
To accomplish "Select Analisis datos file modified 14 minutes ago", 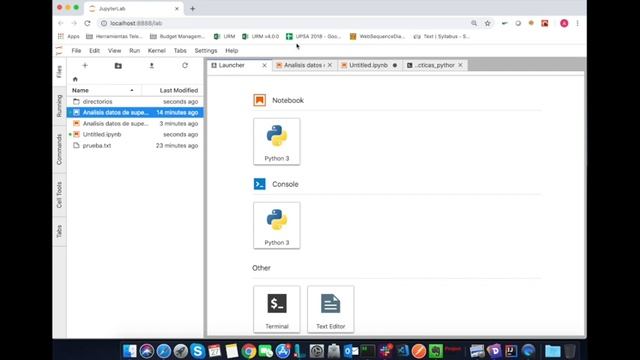I will click(135, 113).
